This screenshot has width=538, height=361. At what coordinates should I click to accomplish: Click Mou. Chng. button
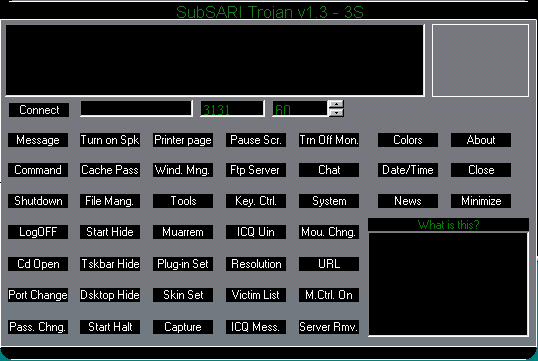click(329, 232)
